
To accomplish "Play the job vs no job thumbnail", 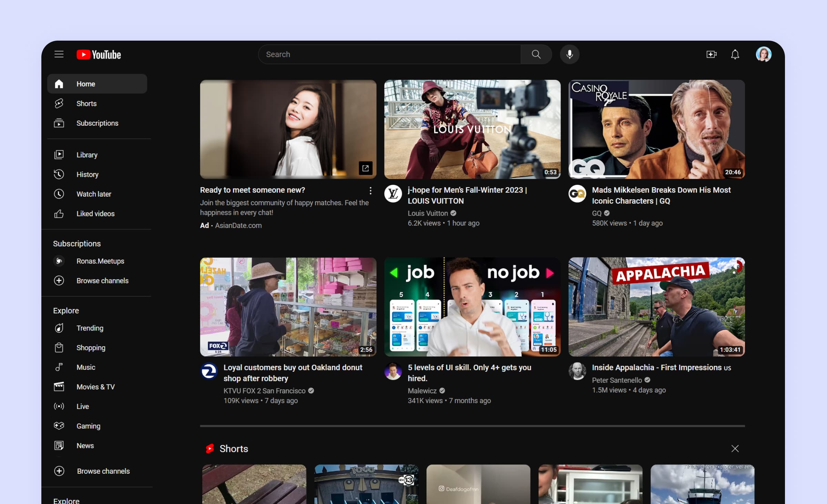I will click(472, 307).
